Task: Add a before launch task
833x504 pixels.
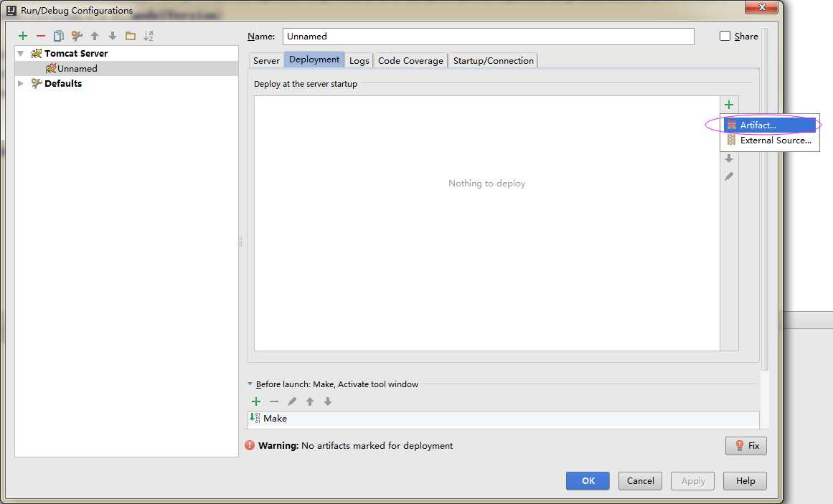Action: (x=256, y=401)
